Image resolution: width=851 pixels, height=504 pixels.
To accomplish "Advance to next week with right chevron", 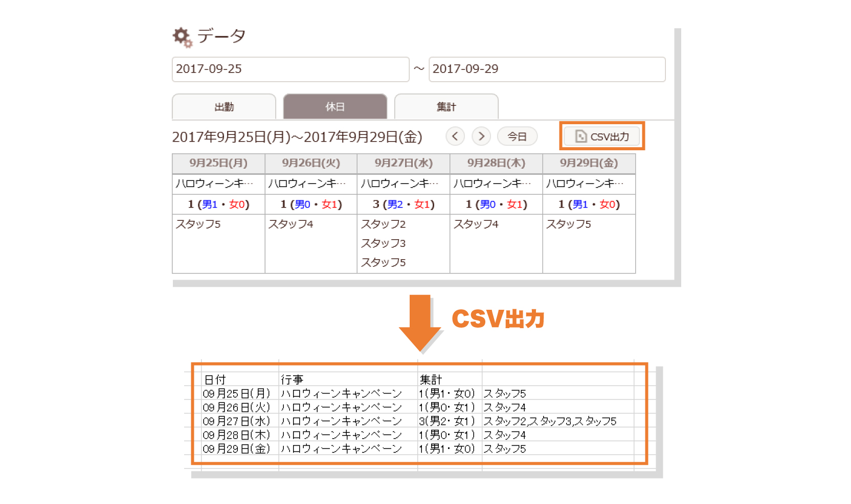I will pyautogui.click(x=481, y=136).
